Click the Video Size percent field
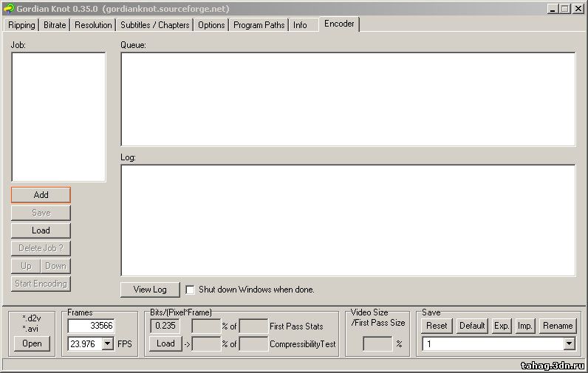 [x=377, y=343]
